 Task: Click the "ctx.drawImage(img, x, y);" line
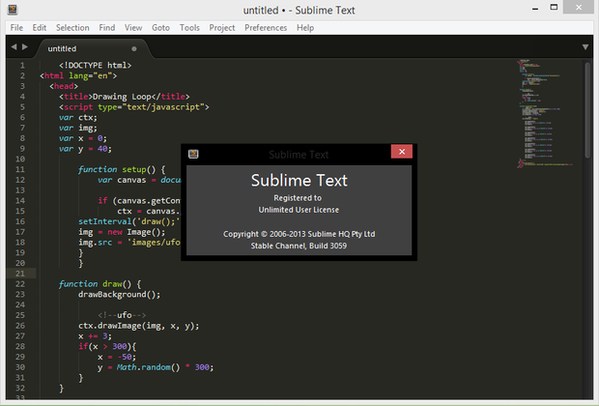click(139, 326)
